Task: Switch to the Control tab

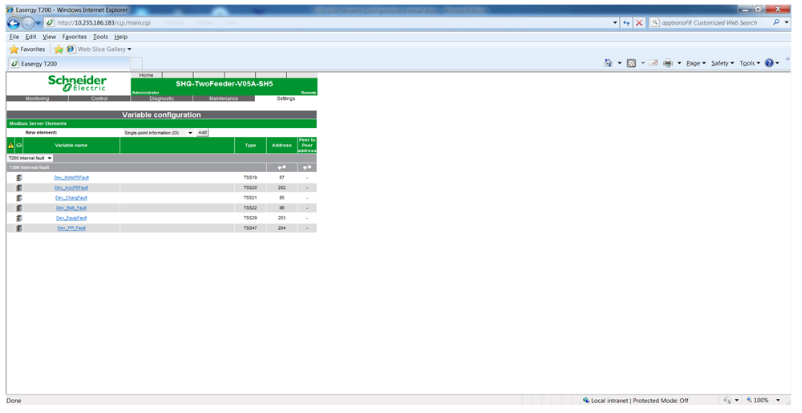Action: 99,98
